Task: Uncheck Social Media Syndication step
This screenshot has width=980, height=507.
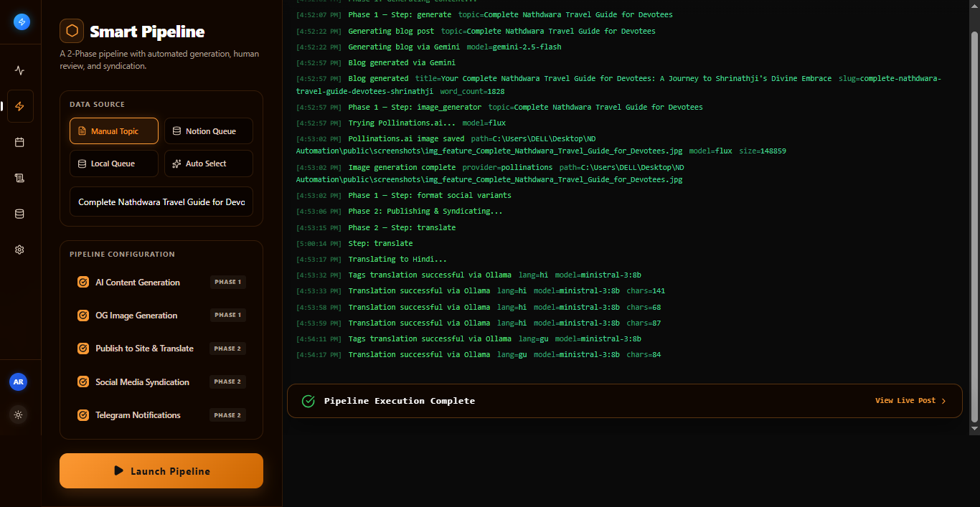Action: pyautogui.click(x=83, y=382)
